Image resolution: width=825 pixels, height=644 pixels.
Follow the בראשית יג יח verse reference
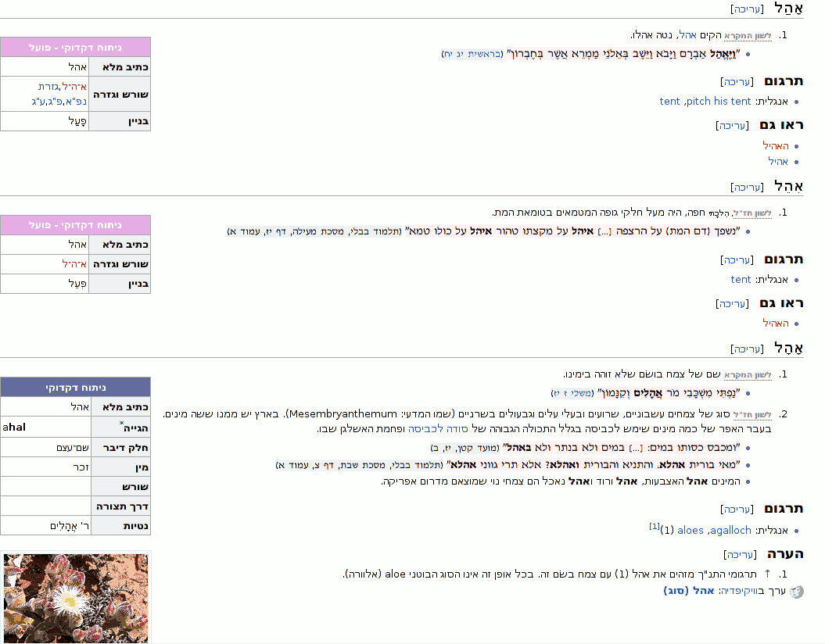tap(473, 54)
